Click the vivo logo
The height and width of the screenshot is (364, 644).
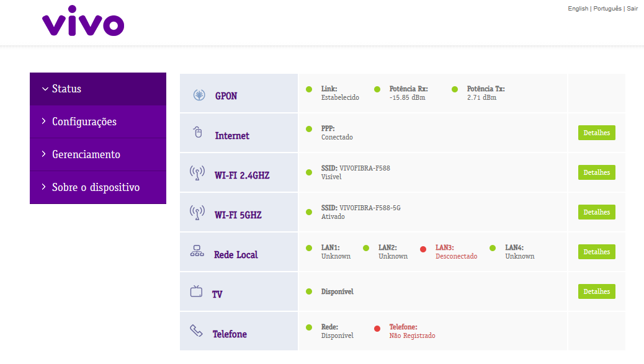pos(83,20)
